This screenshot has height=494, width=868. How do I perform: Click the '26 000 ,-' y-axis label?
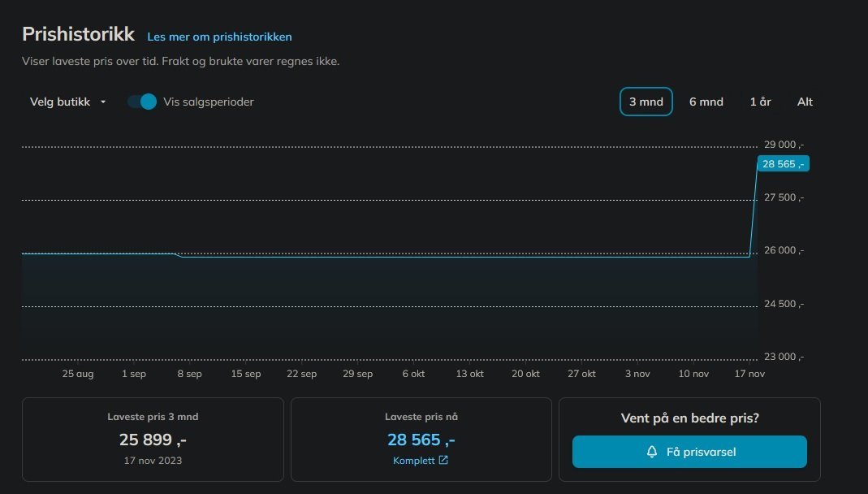784,250
